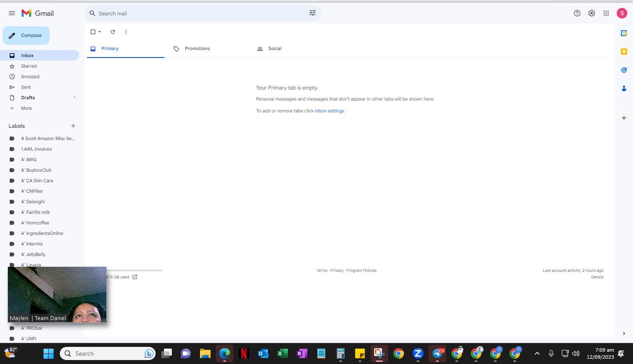Screen dimensions: 633x364
Task: Open the select dropdown arrow
Action: 100,32
